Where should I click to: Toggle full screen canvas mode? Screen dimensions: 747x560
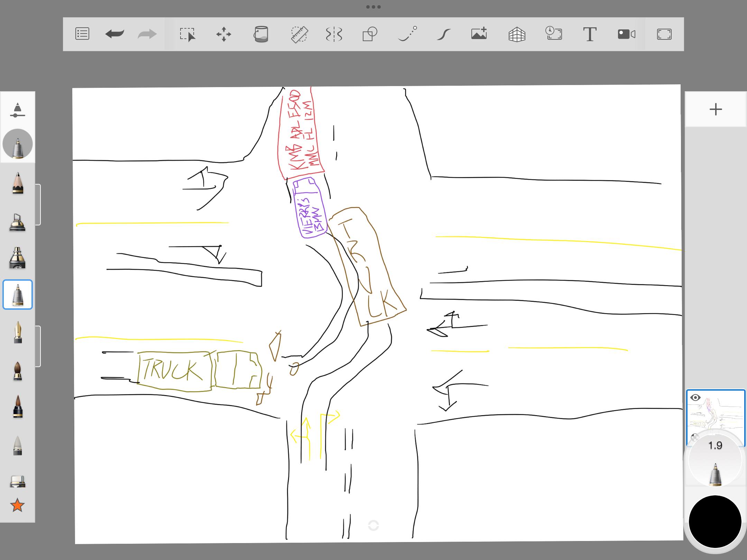pyautogui.click(x=664, y=34)
